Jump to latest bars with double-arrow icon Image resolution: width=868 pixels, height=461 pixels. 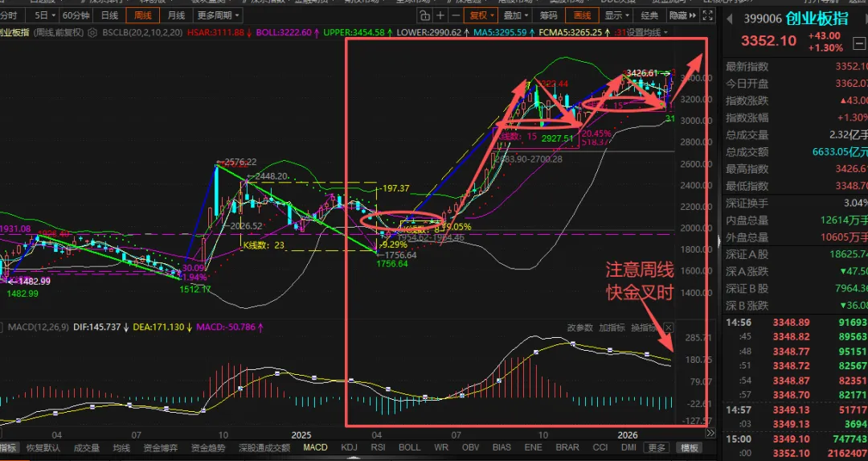(x=710, y=433)
